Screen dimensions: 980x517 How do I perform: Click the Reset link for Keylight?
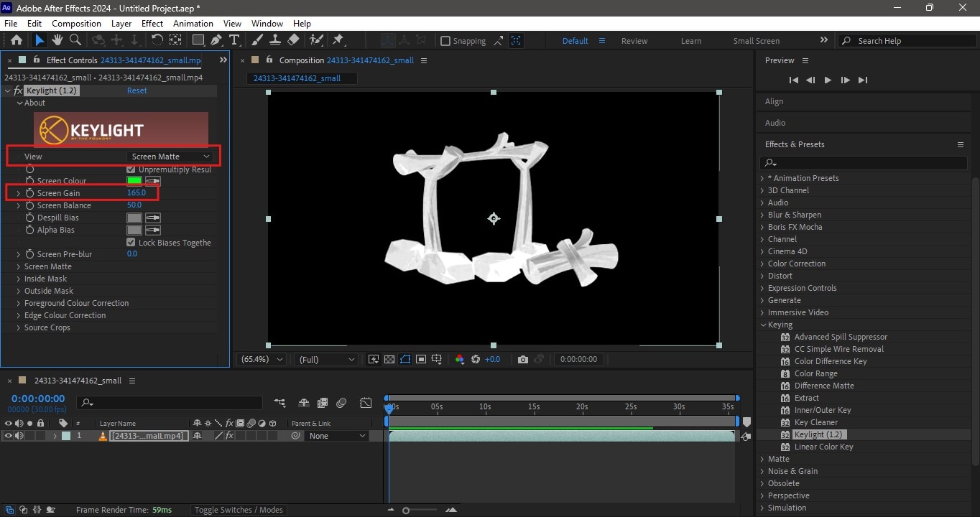(137, 90)
